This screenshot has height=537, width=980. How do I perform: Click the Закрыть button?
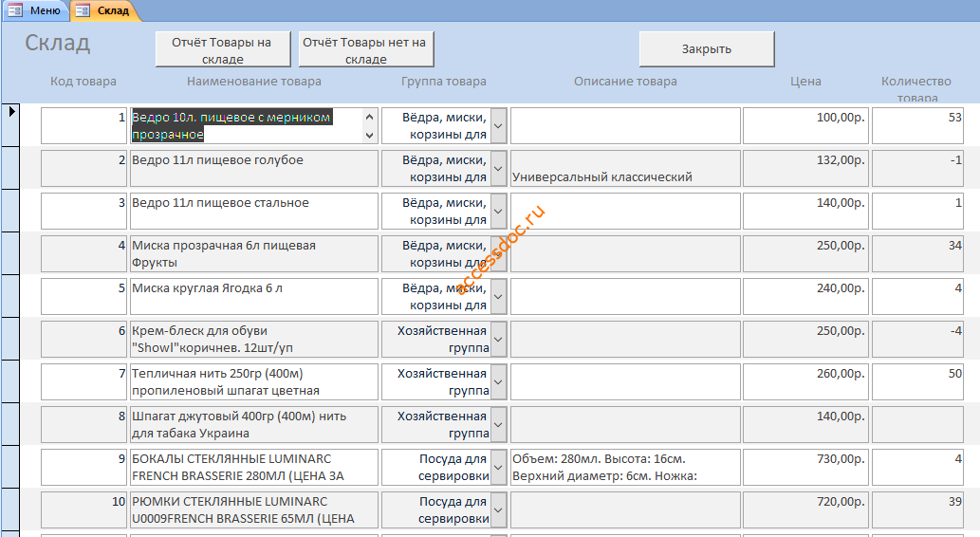(707, 49)
